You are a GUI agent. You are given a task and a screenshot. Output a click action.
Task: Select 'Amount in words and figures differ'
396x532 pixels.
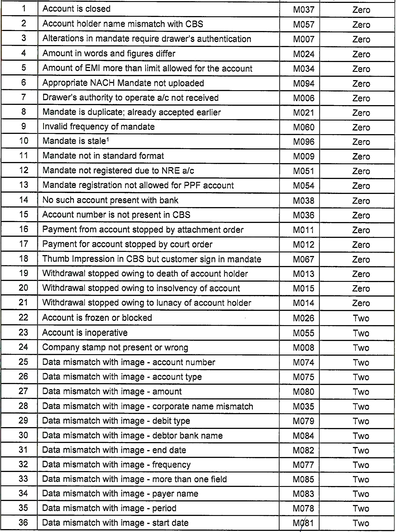pos(109,53)
